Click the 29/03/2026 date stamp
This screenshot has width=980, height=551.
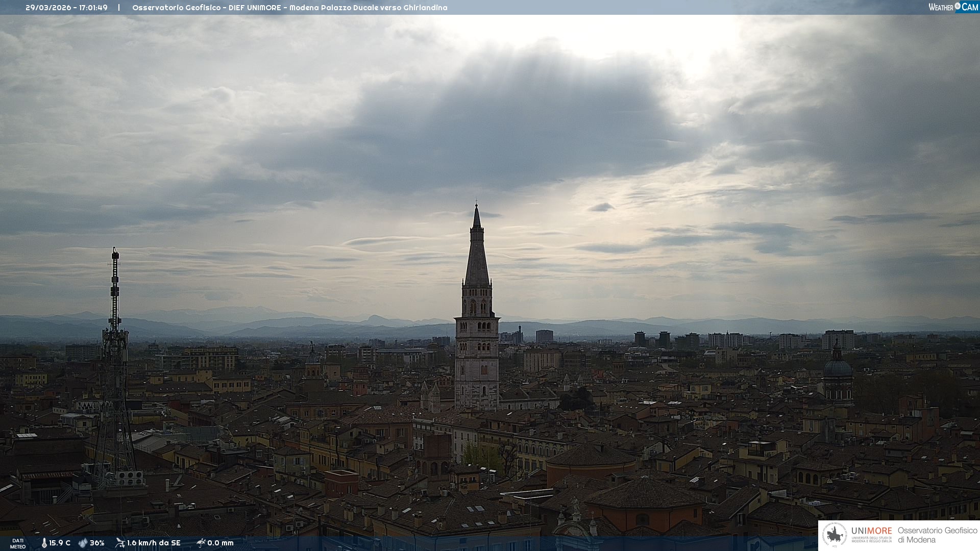pyautogui.click(x=49, y=8)
